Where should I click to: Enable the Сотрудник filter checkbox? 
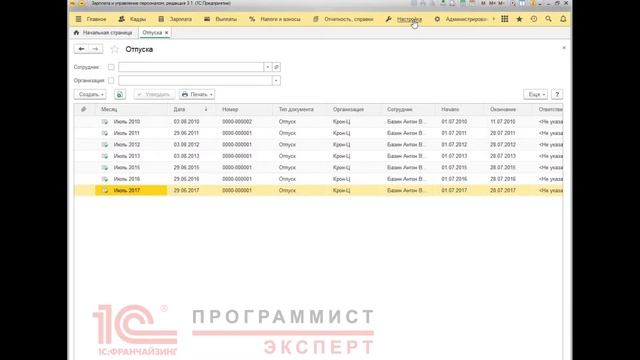coord(111,67)
